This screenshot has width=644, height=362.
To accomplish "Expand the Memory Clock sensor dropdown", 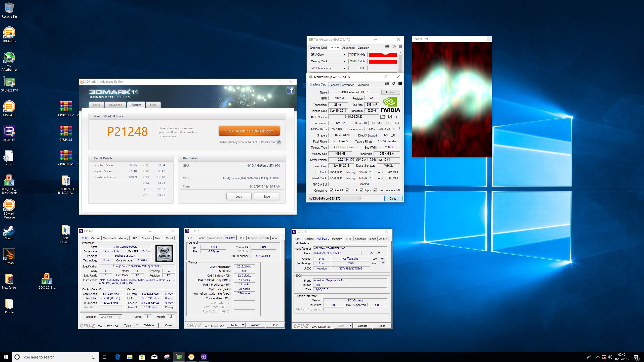I will pyautogui.click(x=344, y=61).
